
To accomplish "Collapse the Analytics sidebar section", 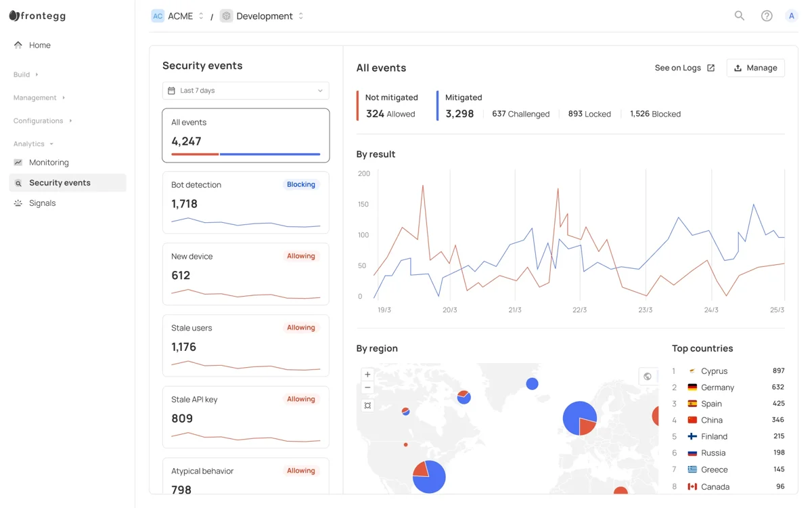I will [33, 144].
